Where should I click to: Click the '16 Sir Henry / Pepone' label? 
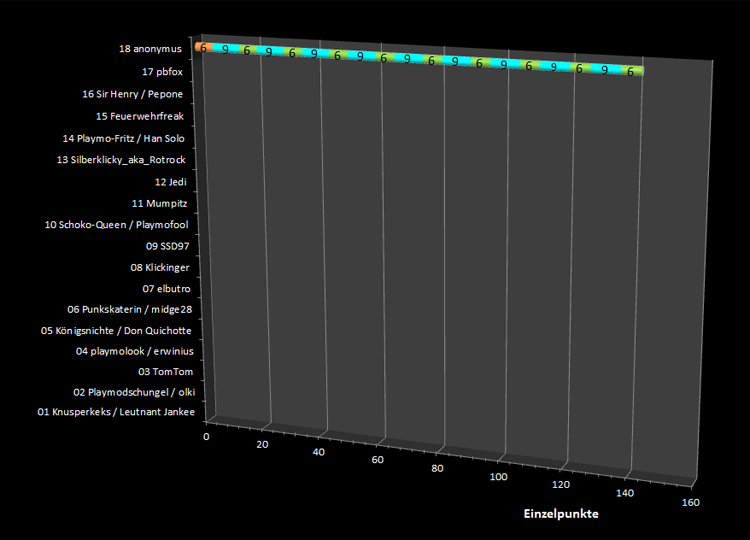tap(133, 94)
